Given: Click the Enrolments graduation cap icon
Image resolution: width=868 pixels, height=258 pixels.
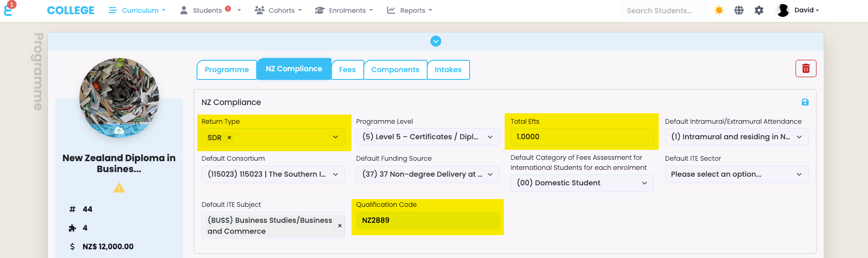Looking at the screenshot, I should click(320, 10).
